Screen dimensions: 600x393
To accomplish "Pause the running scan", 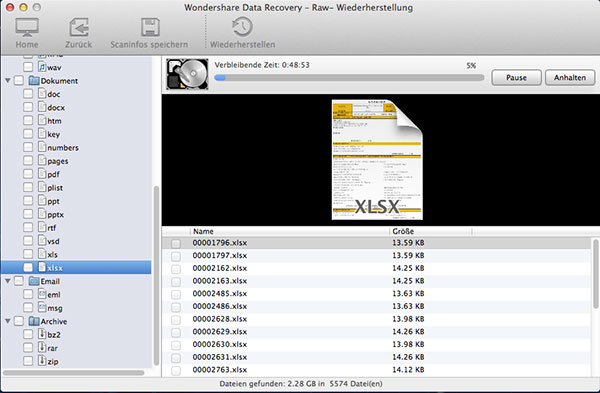I will [x=516, y=78].
